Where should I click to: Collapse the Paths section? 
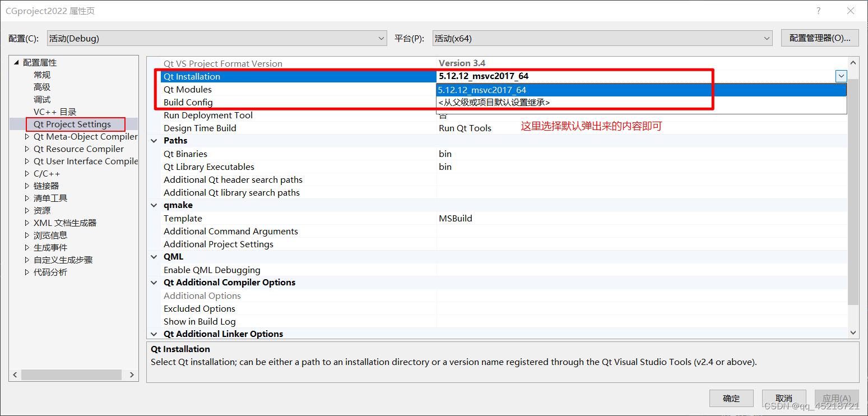154,141
